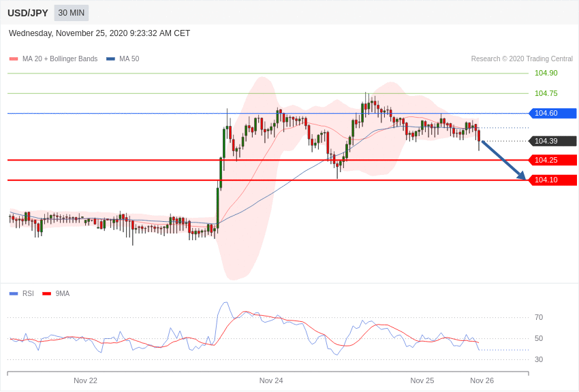The width and height of the screenshot is (579, 392).
Task: Click the RSI 30 level label
Action: (x=539, y=359)
